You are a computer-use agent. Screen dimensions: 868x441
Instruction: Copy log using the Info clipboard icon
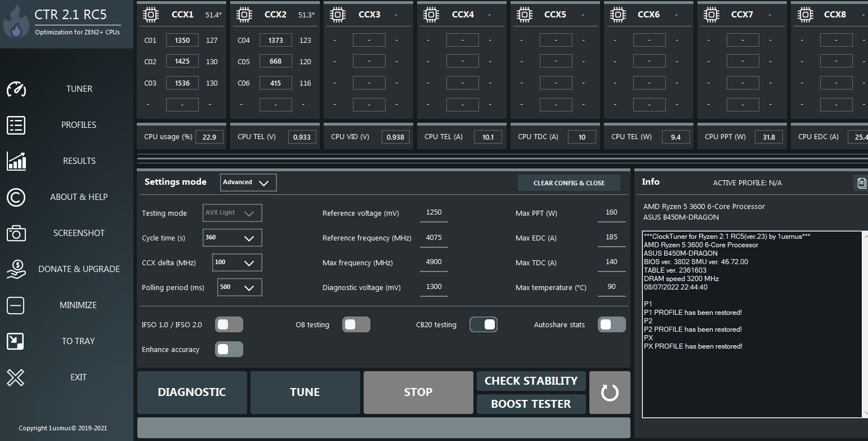pos(861,182)
